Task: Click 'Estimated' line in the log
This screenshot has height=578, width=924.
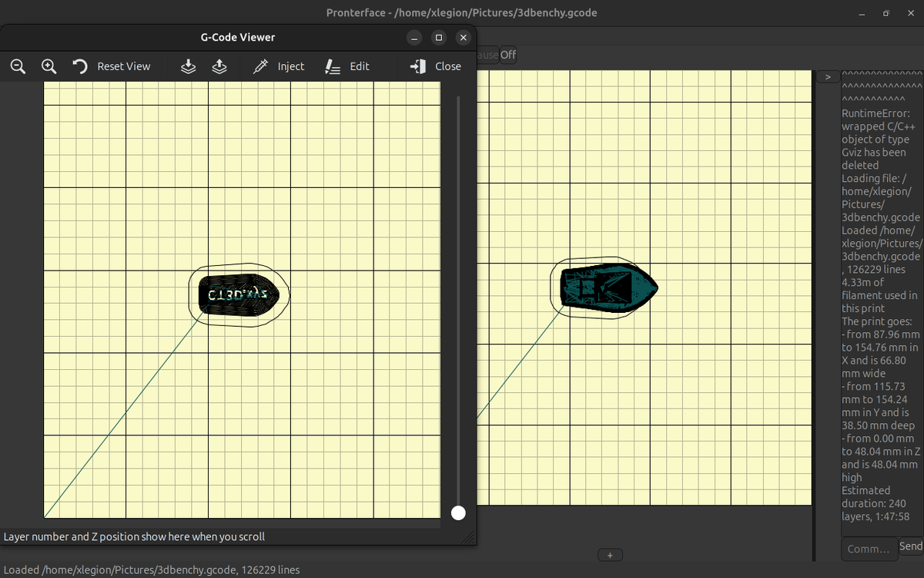Action: [x=865, y=490]
